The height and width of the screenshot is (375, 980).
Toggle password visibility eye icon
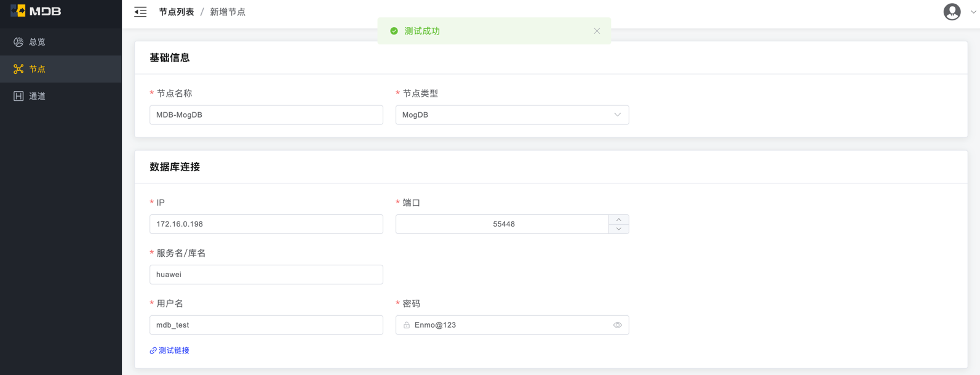pos(617,325)
